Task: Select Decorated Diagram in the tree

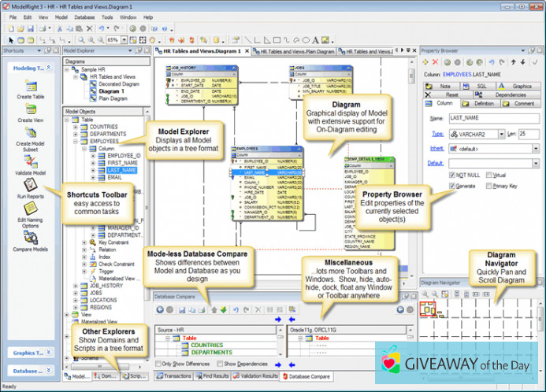Action: (x=118, y=83)
